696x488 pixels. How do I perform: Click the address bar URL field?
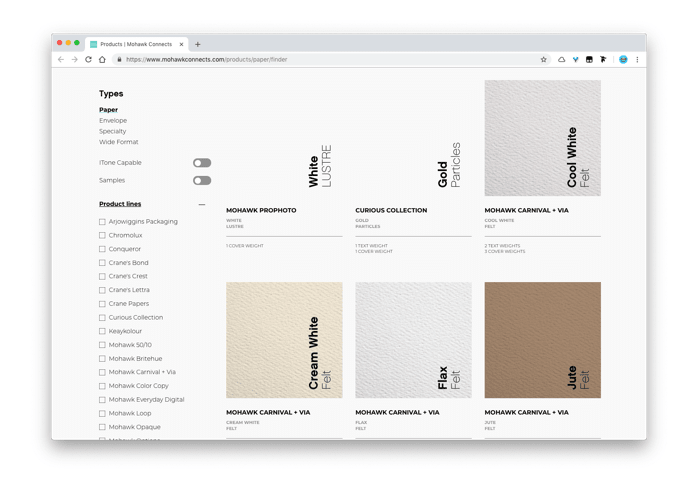pyautogui.click(x=330, y=60)
